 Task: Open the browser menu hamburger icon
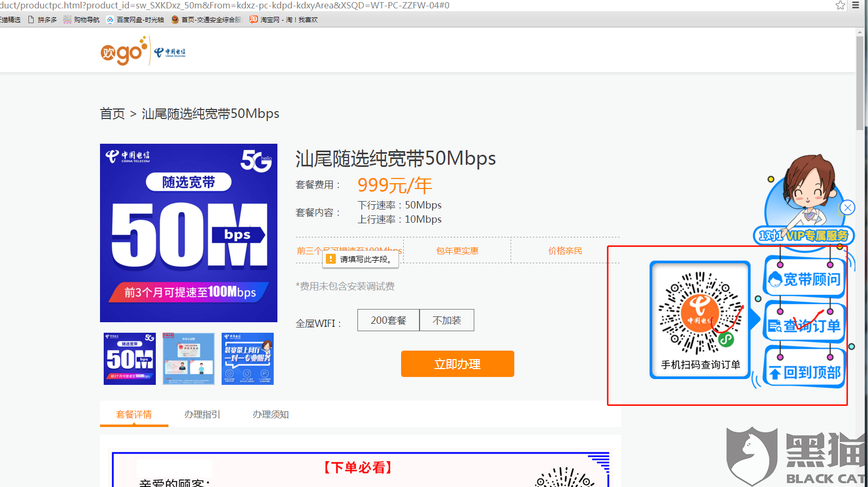tap(855, 5)
